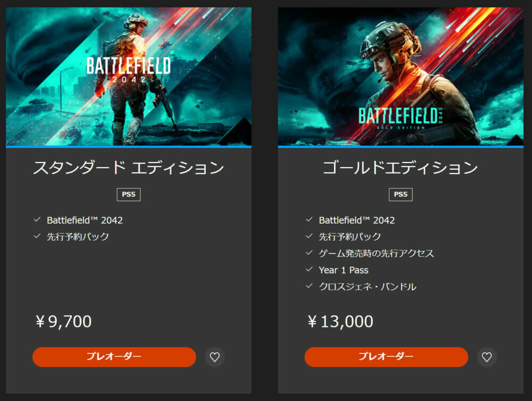The width and height of the screenshot is (532, 401).
Task: Open the Standard Edition Battlefield 2042 artwork
Action: pos(129,76)
